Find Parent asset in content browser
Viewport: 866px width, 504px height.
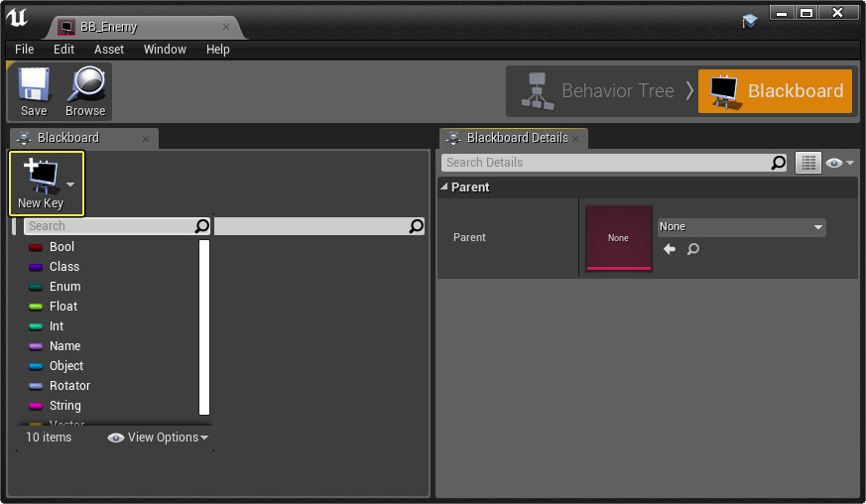point(693,249)
